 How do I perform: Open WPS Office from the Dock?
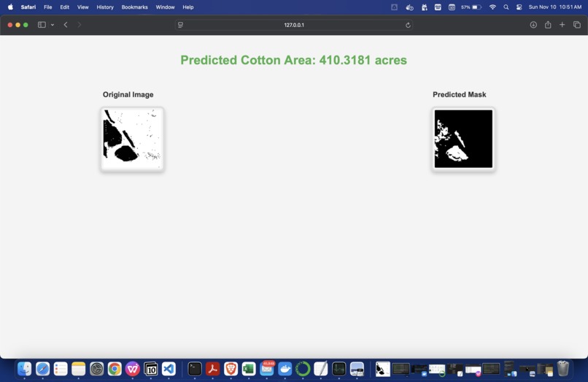pyautogui.click(x=132, y=369)
